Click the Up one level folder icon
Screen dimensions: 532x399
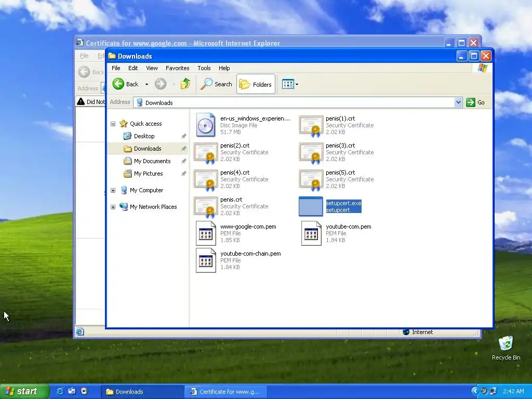pyautogui.click(x=185, y=84)
